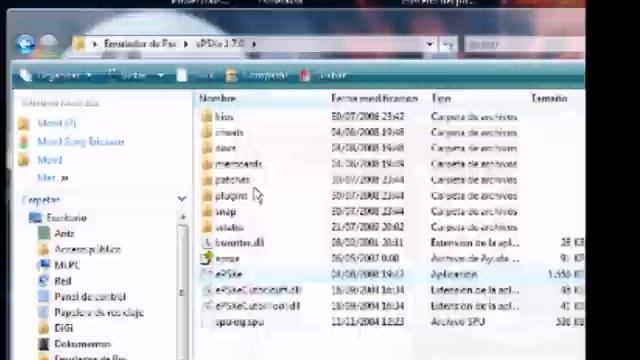Screen dimensions: 640x360
Task: Click the Panel de control icon
Action: pos(44,297)
